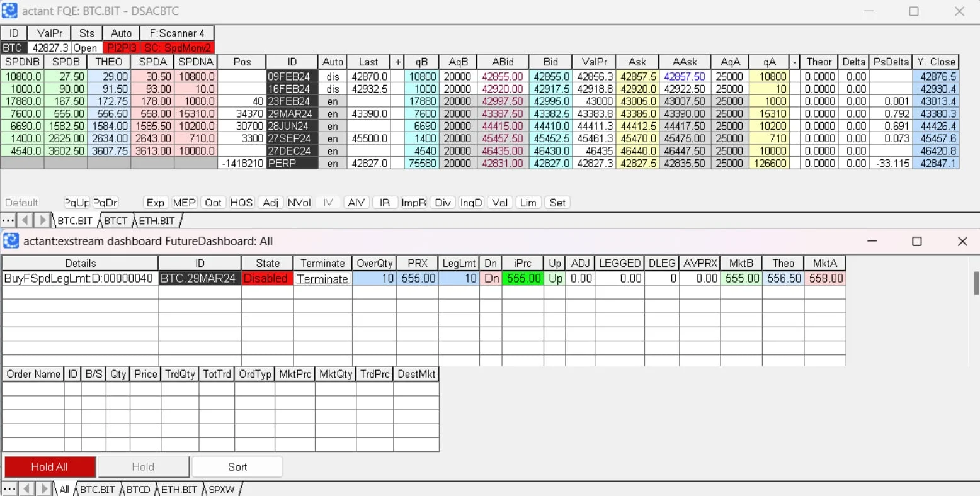Toggle Auto 'en' for 29MAR24 row

333,113
